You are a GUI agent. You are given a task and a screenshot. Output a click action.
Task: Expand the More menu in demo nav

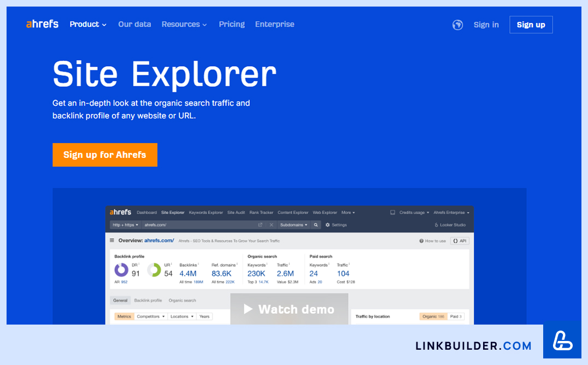348,213
